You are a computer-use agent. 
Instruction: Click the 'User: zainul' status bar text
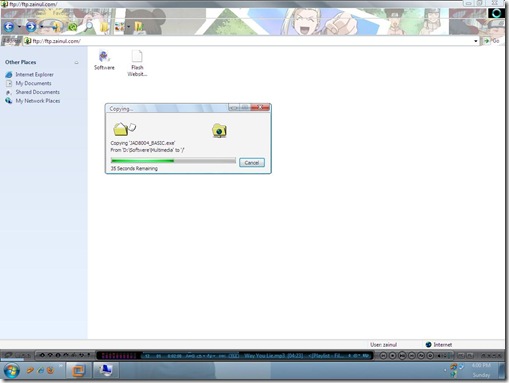(x=383, y=345)
